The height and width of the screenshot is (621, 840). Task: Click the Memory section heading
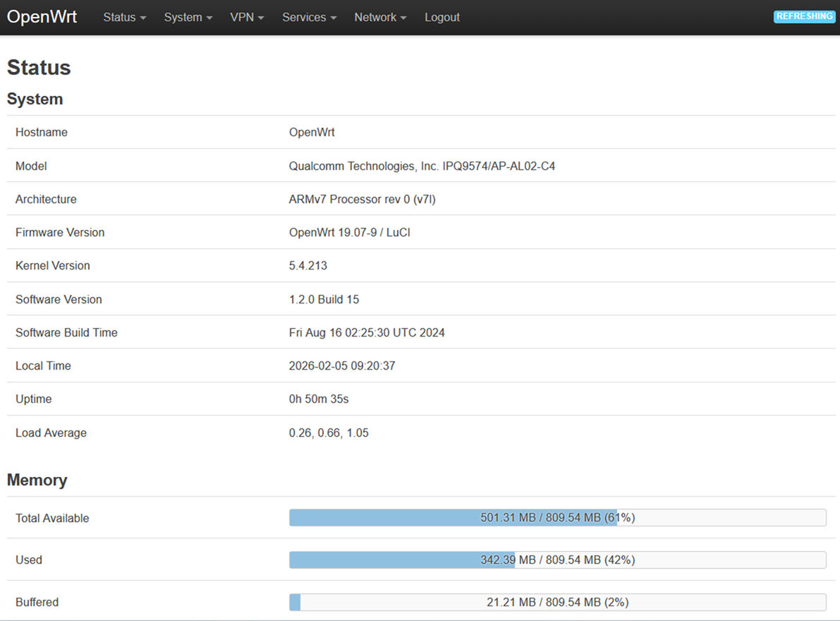[37, 480]
